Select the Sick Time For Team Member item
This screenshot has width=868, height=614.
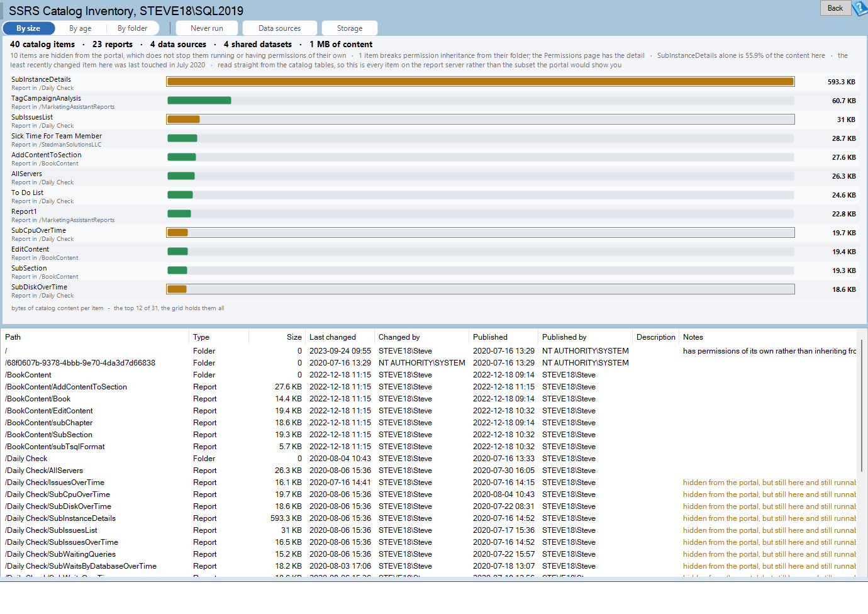click(x=434, y=140)
